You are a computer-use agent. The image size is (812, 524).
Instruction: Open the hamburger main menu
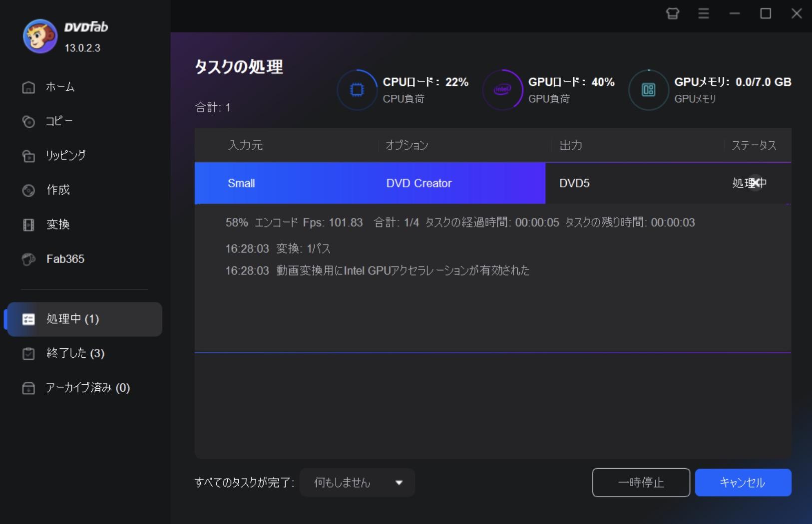tap(704, 13)
